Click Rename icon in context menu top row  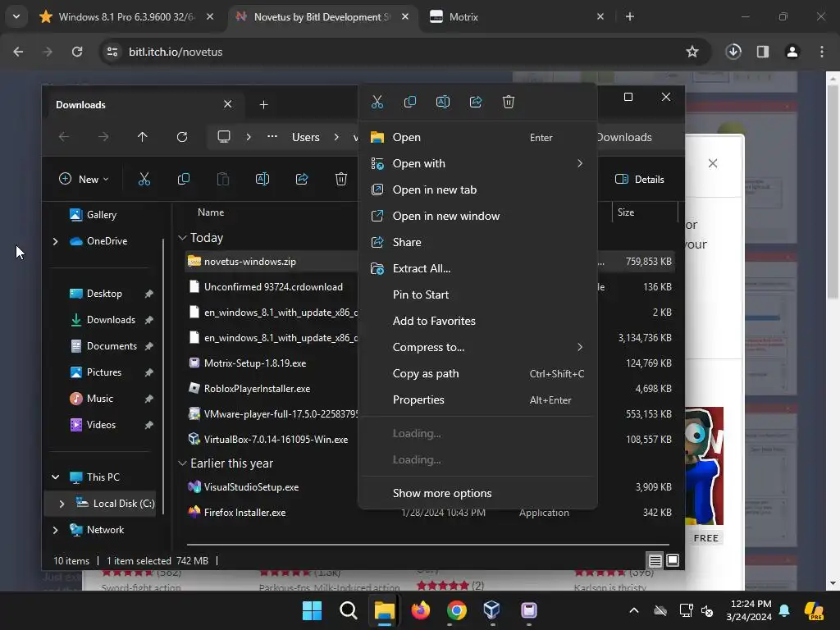[x=442, y=102]
